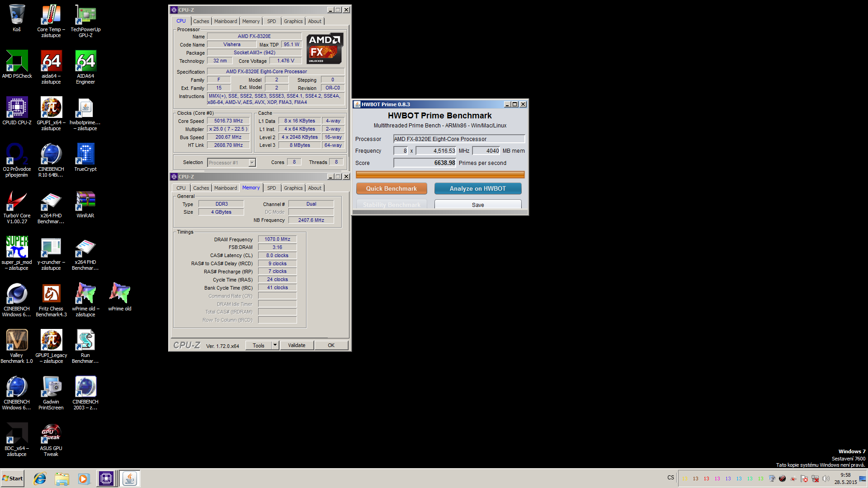Launch CINEBENCH R10 64Bit icon
This screenshot has height=488, width=868.
pos(51,160)
